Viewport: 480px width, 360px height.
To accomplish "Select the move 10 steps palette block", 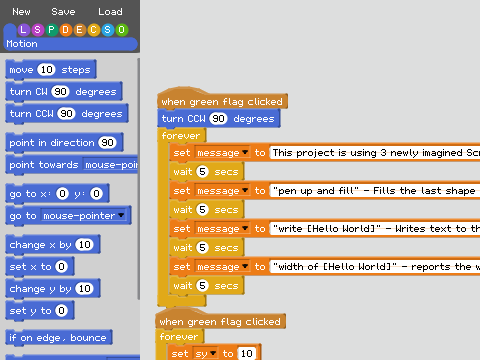I will click(x=51, y=70).
